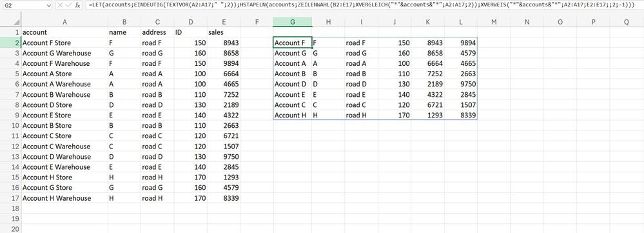
Task: Select value 4579 in column L
Action: 461,53
